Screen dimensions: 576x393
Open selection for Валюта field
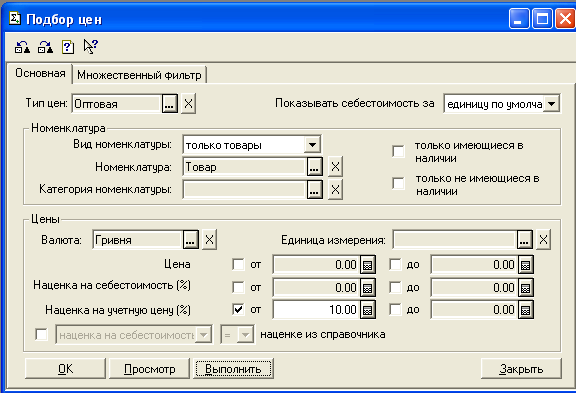(x=191, y=240)
